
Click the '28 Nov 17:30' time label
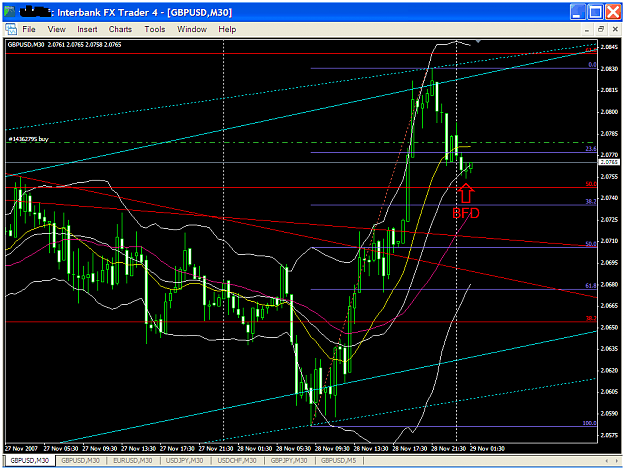[x=410, y=448]
